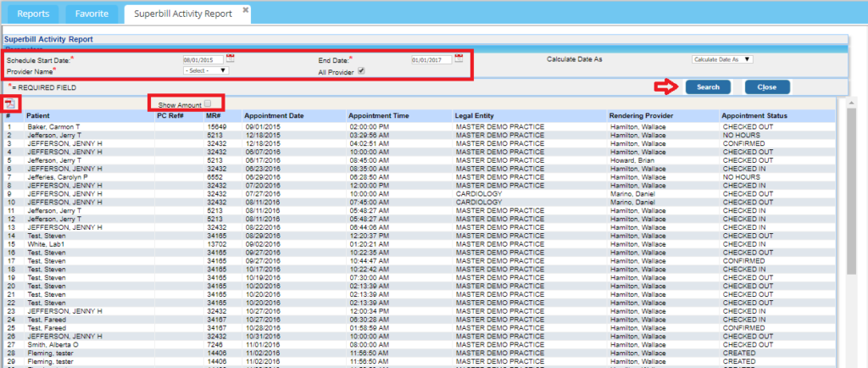Export report using the PDF icon
Image resolution: width=868 pixels, height=368 pixels.
11,103
